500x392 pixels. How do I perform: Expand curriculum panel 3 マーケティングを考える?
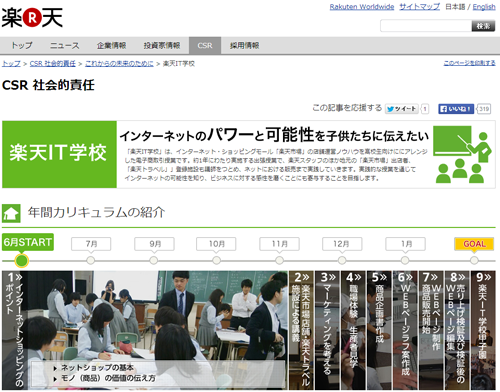coord(327,330)
